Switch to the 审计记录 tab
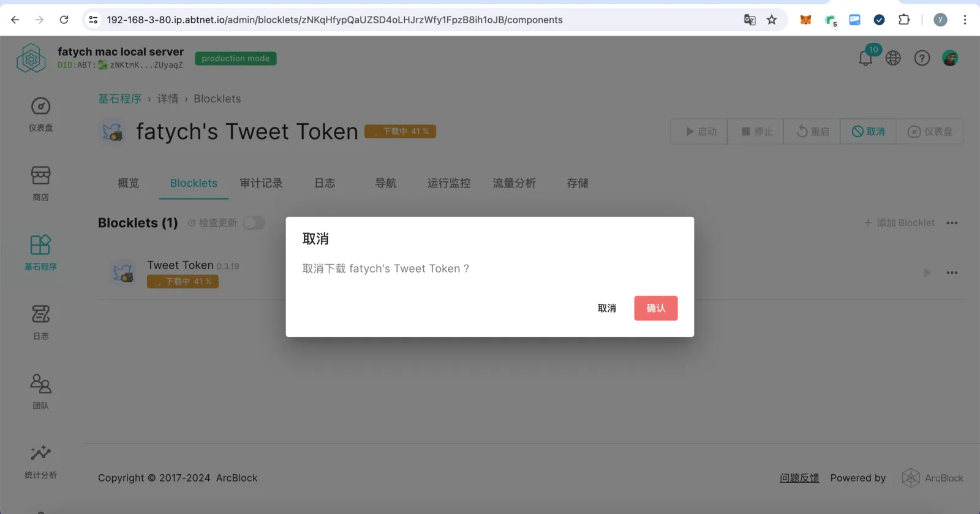The image size is (980, 514). click(x=261, y=183)
